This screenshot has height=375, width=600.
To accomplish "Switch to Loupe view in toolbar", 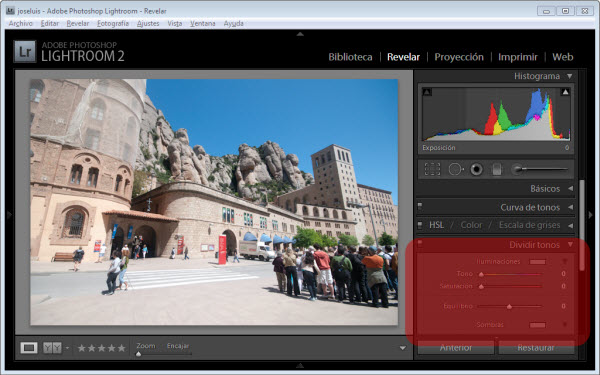I will coord(29,348).
